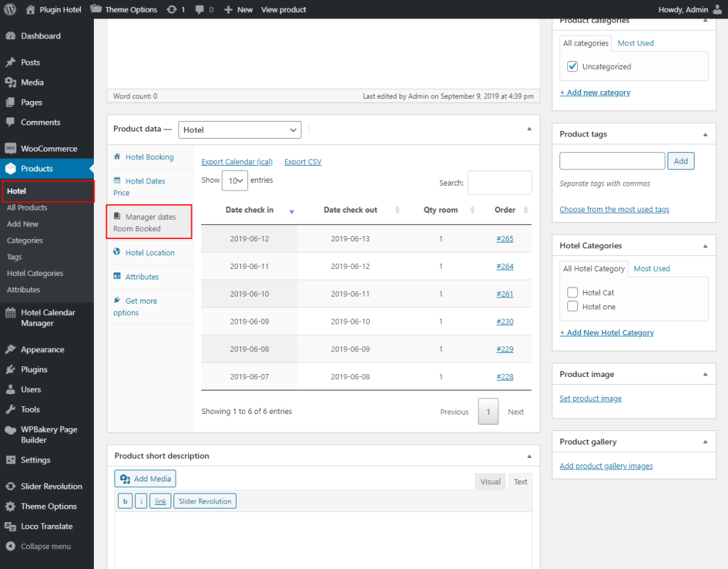Collapse the Product gallery panel
728x569 pixels.
[x=705, y=442]
